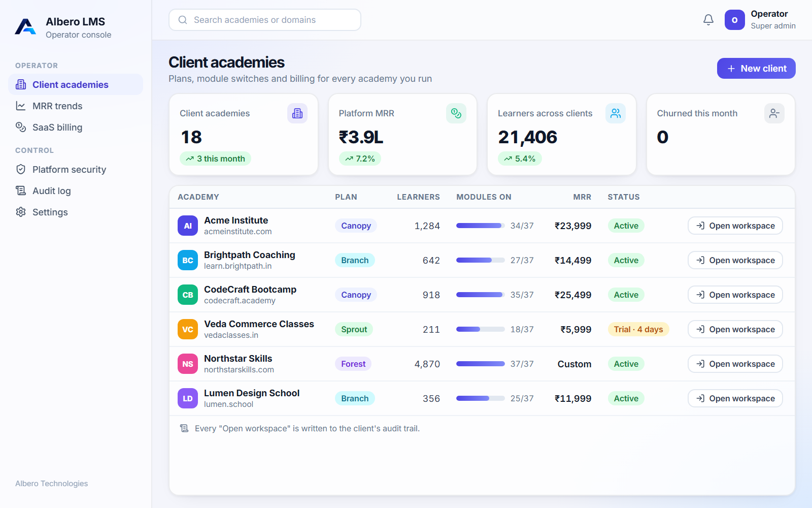The height and width of the screenshot is (508, 812).
Task: Click the Lumen Design School LD avatar
Action: coord(188,398)
